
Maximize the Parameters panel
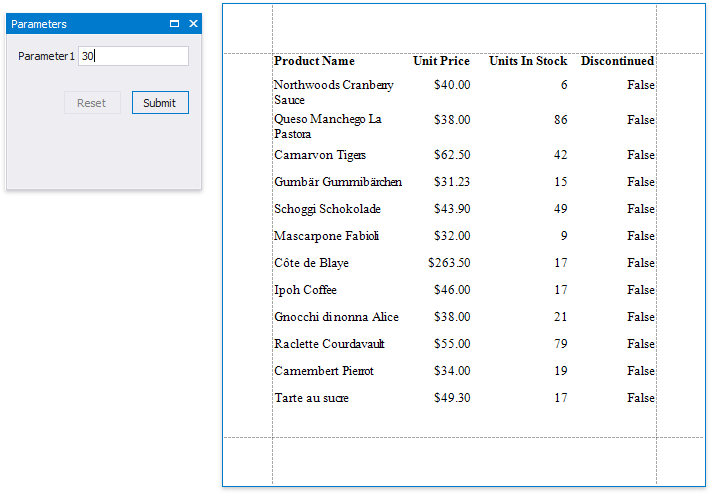(175, 23)
